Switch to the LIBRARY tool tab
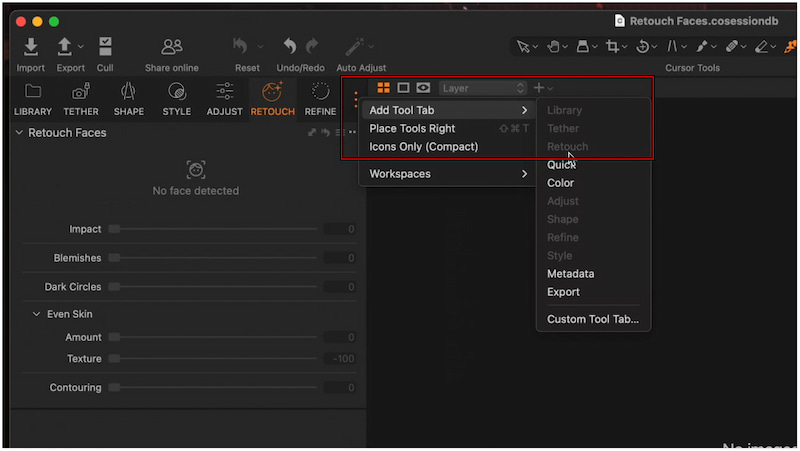The height and width of the screenshot is (451, 800). point(33,99)
